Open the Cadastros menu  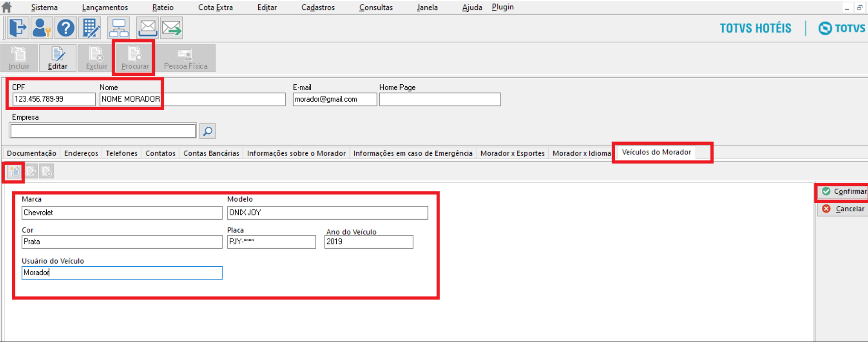[x=318, y=7]
